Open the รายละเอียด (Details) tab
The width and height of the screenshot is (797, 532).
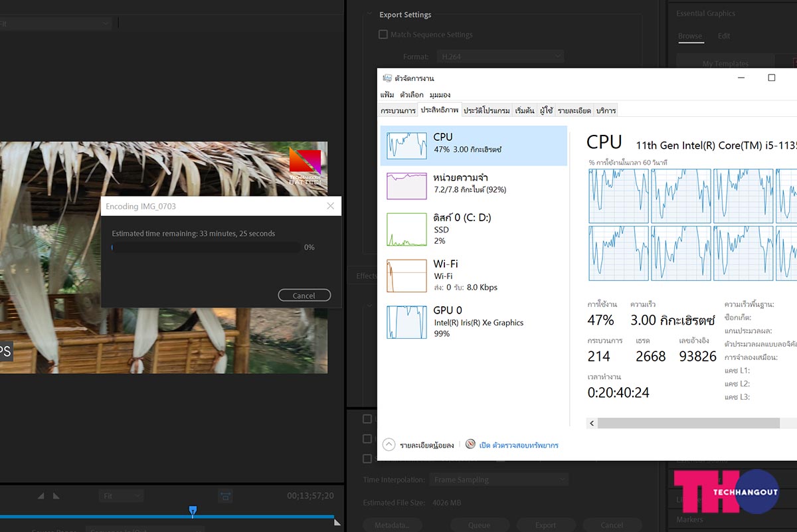click(575, 110)
